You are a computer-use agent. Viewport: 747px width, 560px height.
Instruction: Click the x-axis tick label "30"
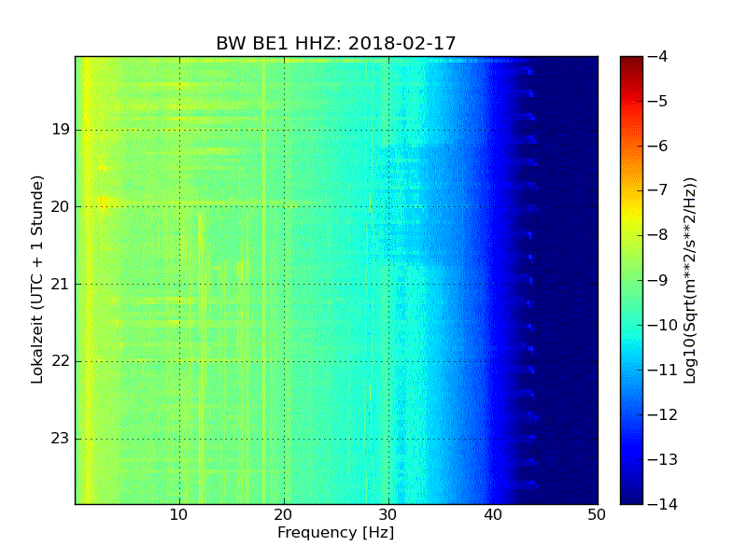click(388, 515)
